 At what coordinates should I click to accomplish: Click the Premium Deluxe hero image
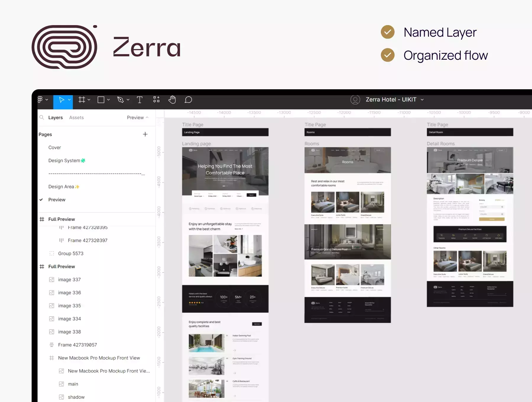pyautogui.click(x=470, y=160)
